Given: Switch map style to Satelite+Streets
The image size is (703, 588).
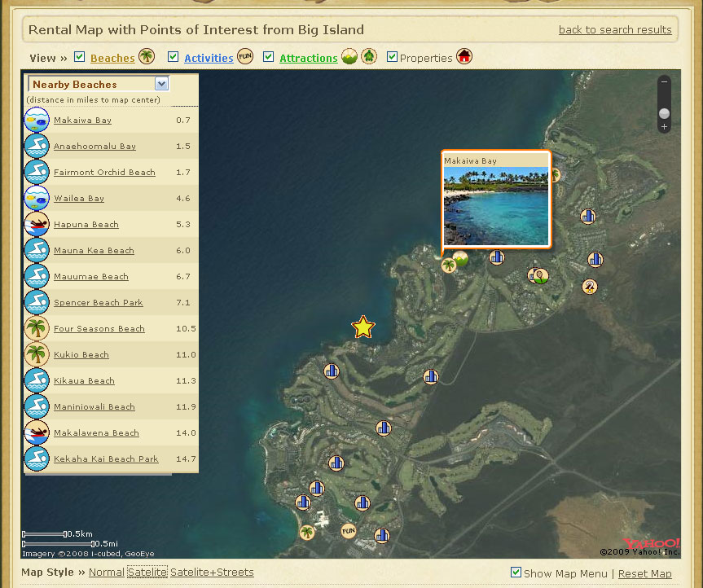Looking at the screenshot, I should click(212, 573).
